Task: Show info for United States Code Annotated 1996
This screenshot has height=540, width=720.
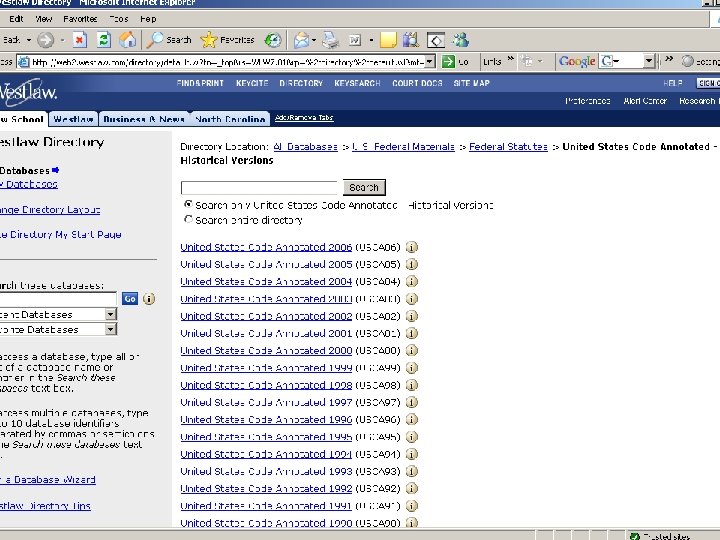Action: pyautogui.click(x=412, y=419)
